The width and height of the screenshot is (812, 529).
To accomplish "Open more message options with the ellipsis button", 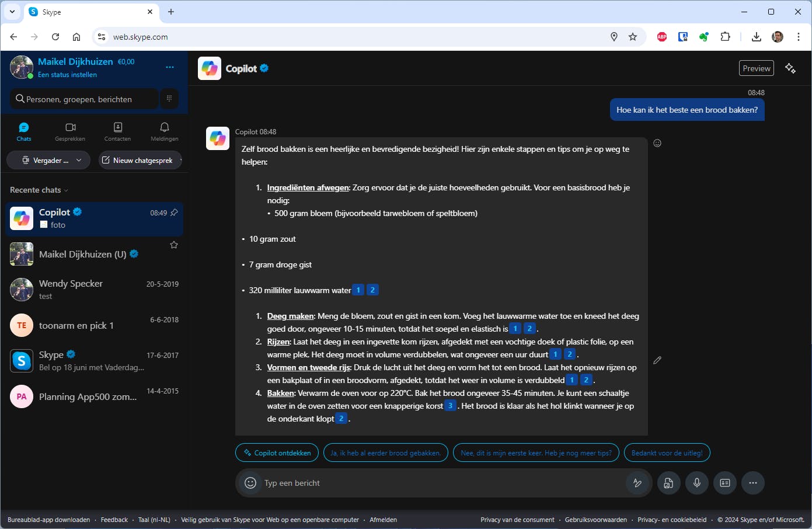I will pyautogui.click(x=753, y=483).
